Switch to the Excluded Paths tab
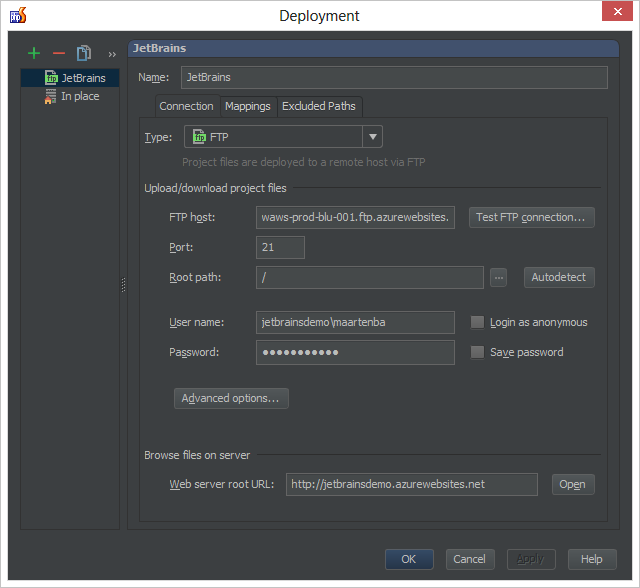This screenshot has height=588, width=640. pos(319,107)
